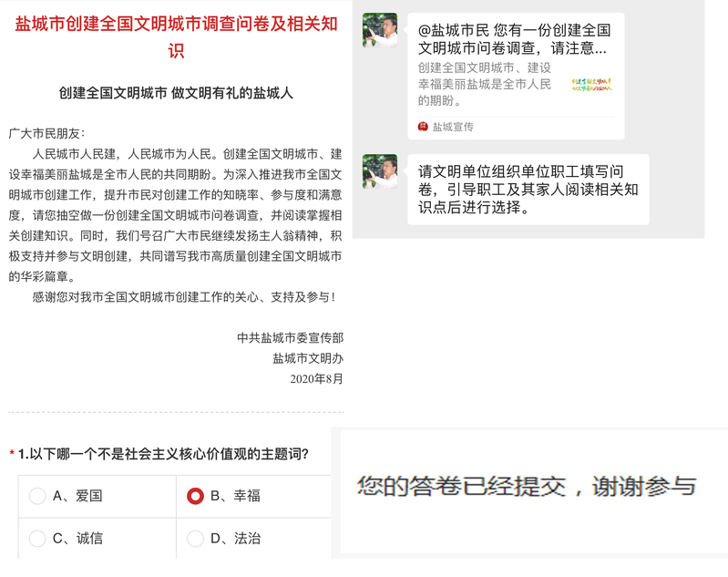This screenshot has width=728, height=577.
Task: Click the card description 创建全国文明城市、建设
Action: [x=484, y=67]
